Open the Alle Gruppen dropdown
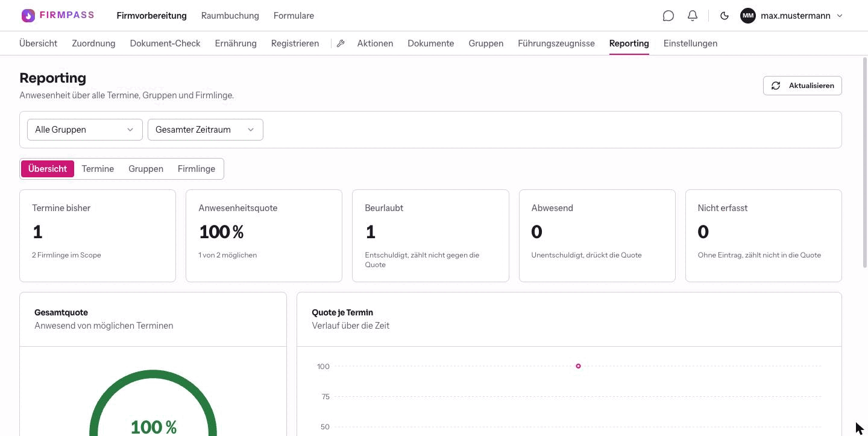The width and height of the screenshot is (868, 436). 85,130
